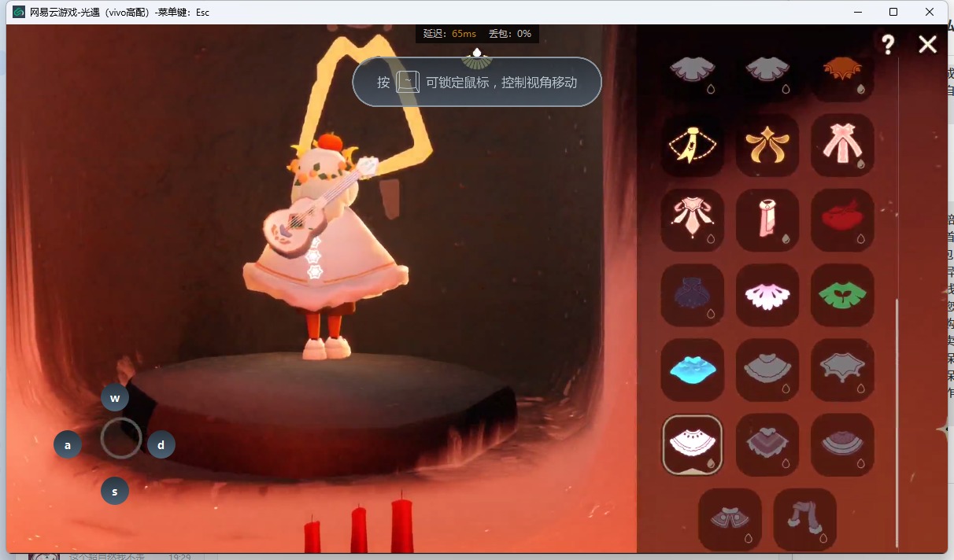Pick the pink scarf with white collar
This screenshot has width=954, height=560.
(767, 220)
